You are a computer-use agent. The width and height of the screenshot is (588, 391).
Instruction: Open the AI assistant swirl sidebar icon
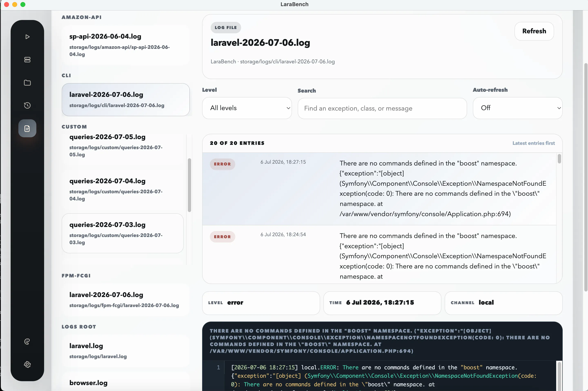[27, 342]
